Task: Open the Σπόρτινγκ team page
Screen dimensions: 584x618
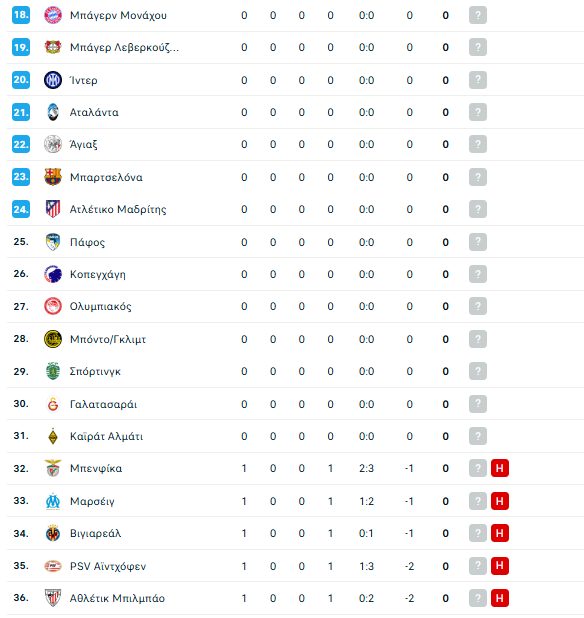Action: pyautogui.click(x=95, y=371)
